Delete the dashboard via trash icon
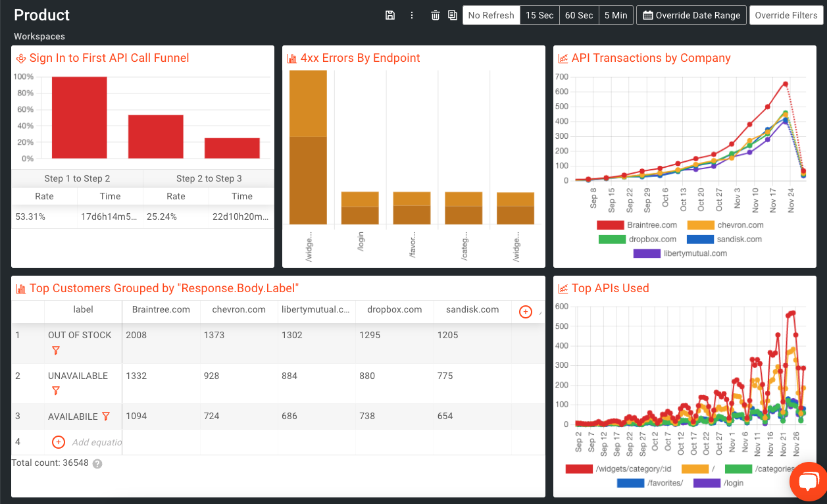The width and height of the screenshot is (827, 504). pyautogui.click(x=435, y=14)
